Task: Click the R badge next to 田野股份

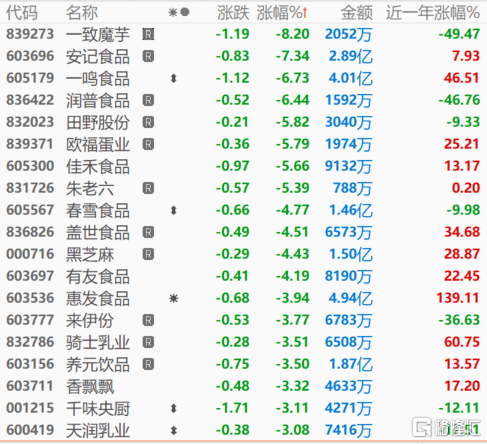Action: pyautogui.click(x=148, y=122)
